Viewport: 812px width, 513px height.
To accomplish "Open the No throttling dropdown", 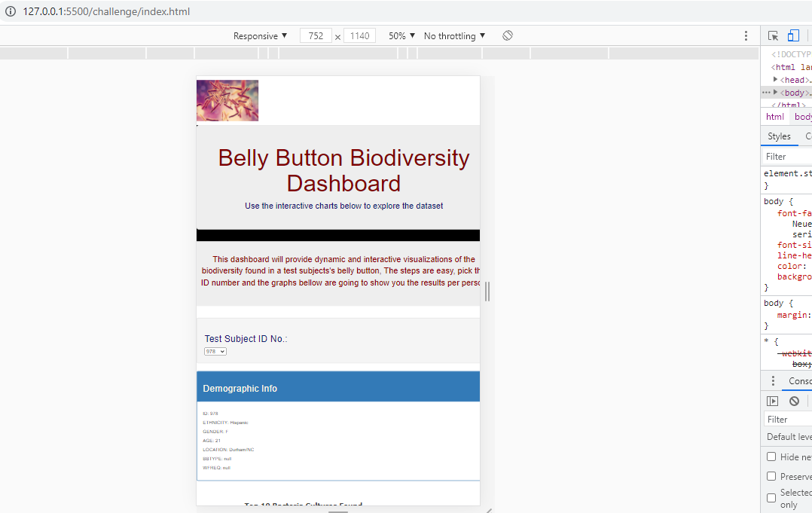I will pos(453,35).
